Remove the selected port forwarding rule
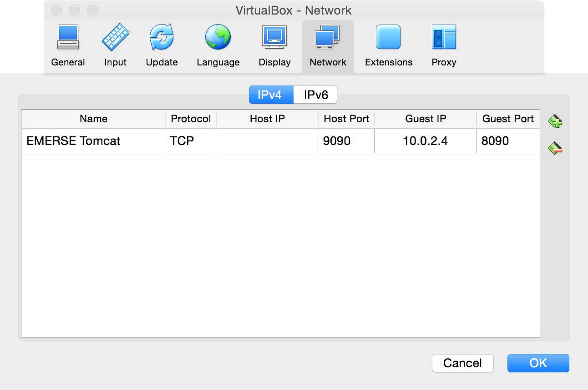The image size is (588, 390). click(x=555, y=148)
